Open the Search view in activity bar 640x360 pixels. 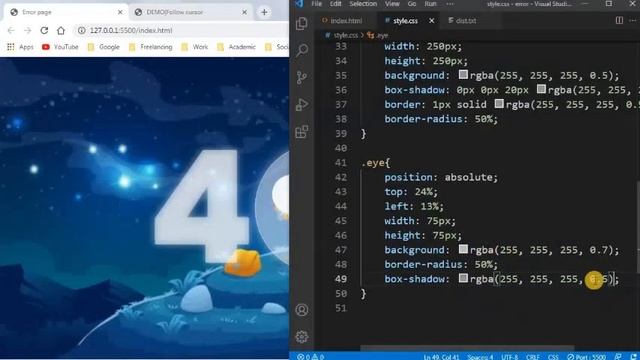(302, 50)
